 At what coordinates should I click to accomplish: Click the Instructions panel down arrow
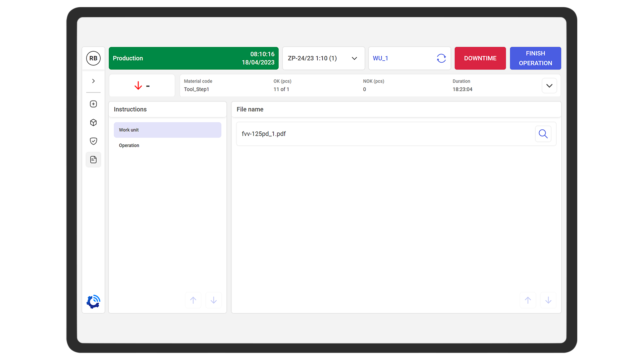click(214, 300)
